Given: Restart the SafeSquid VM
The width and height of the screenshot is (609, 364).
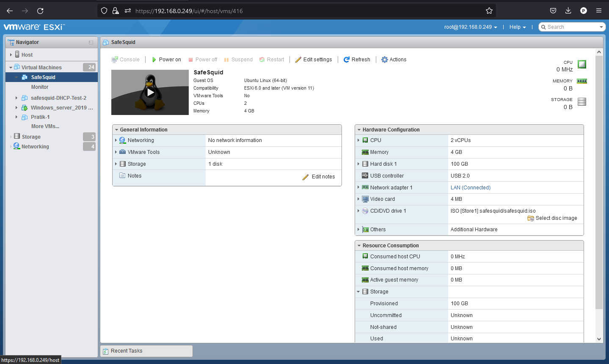Looking at the screenshot, I should pyautogui.click(x=272, y=59).
